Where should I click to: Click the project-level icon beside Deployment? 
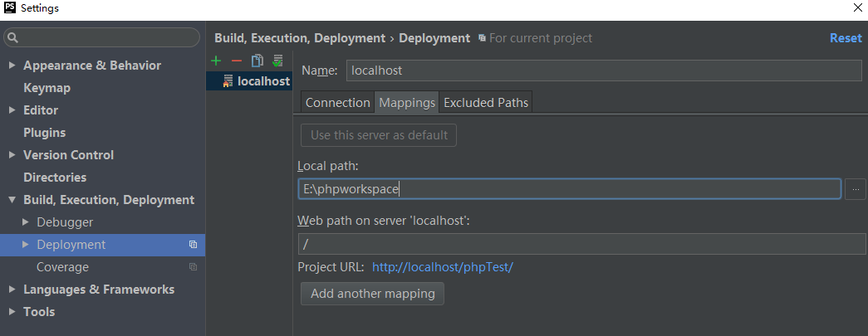tap(193, 245)
